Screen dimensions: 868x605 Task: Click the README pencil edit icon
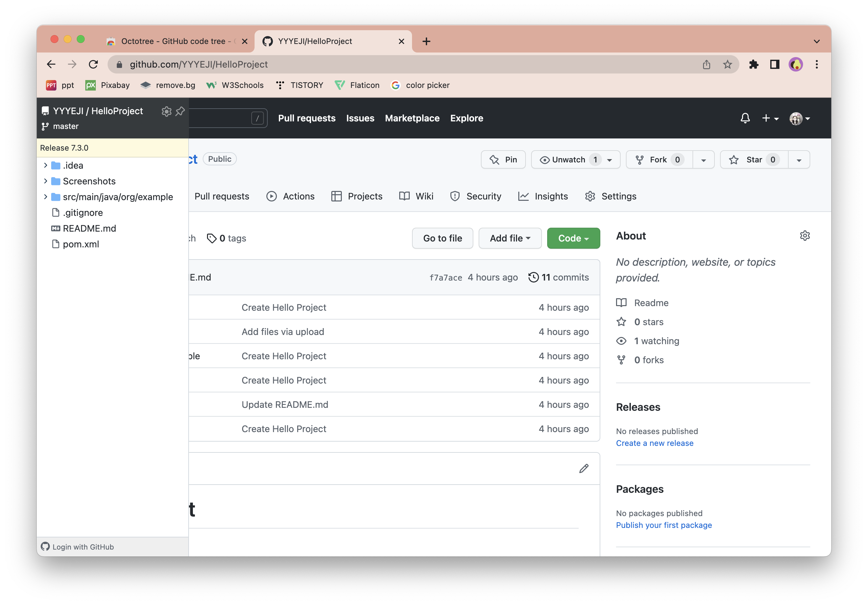tap(584, 469)
